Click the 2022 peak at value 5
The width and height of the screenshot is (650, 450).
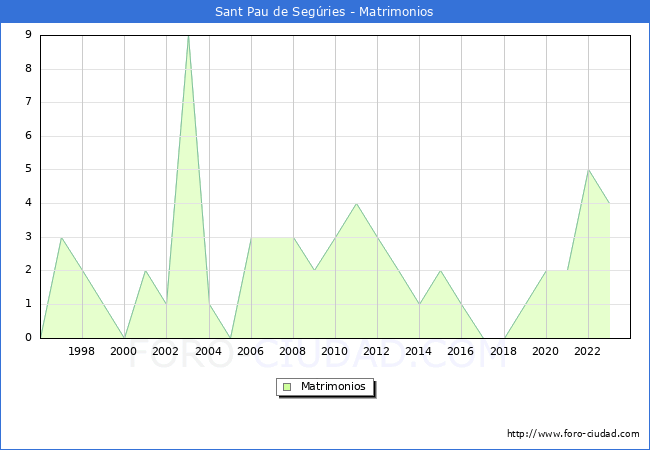point(588,170)
